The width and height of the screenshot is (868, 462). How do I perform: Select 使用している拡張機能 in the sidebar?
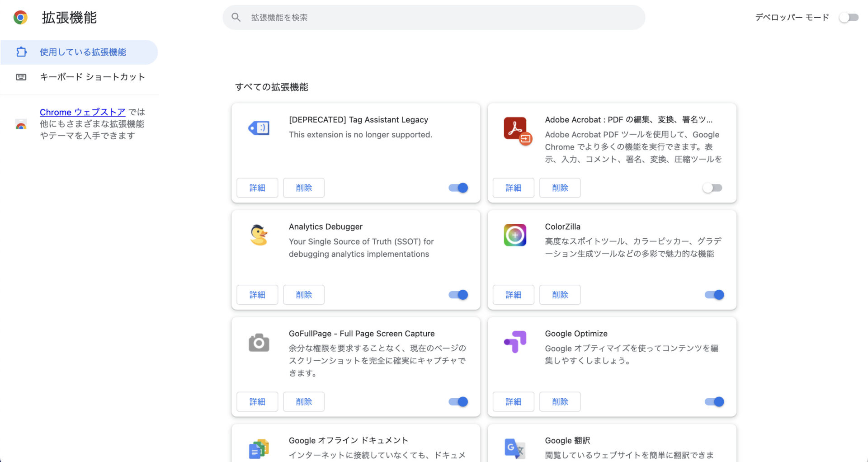point(79,52)
